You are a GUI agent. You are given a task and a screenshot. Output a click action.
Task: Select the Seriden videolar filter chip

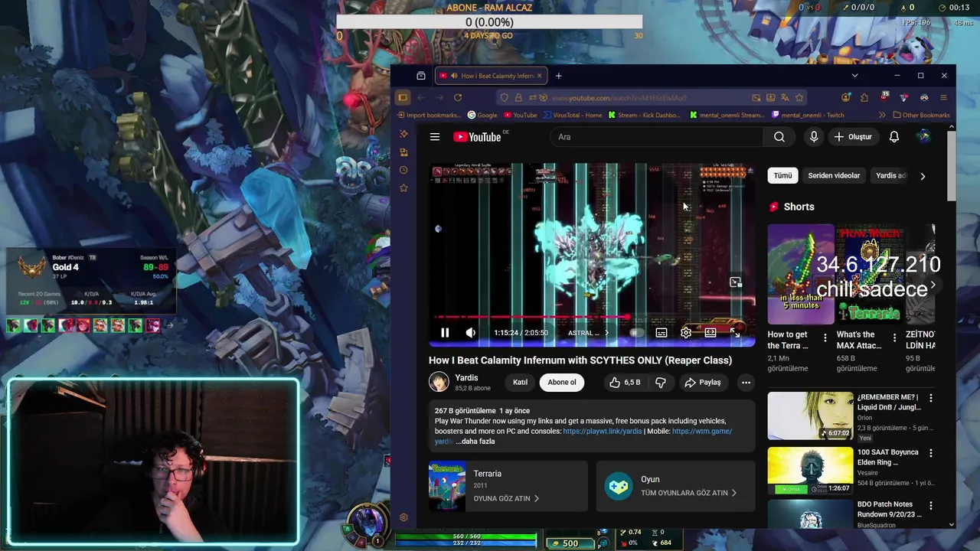pyautogui.click(x=834, y=175)
